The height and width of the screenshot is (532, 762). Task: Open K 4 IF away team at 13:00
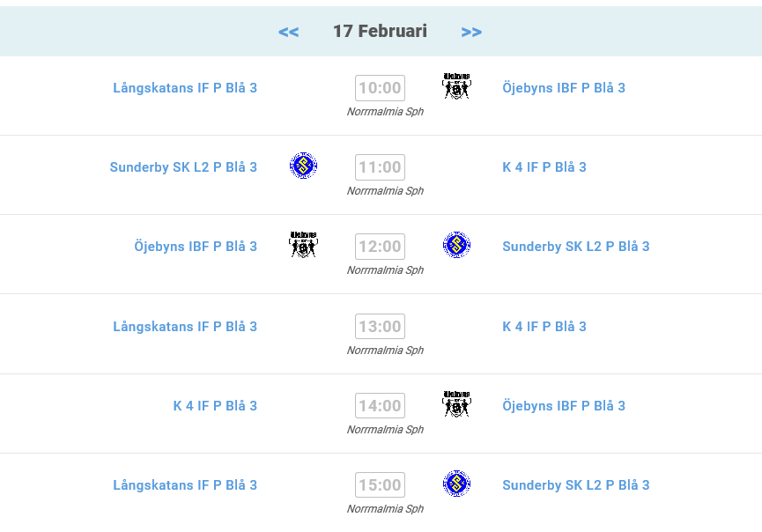point(544,327)
